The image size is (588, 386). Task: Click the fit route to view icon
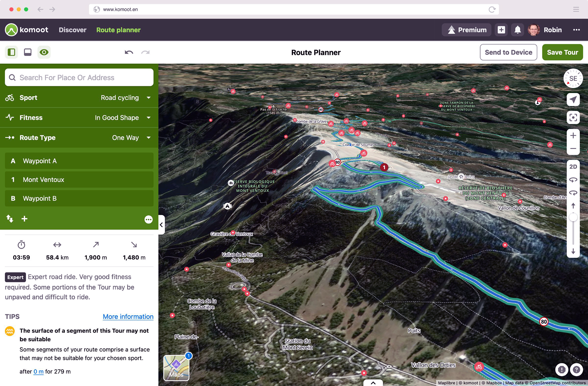point(573,117)
